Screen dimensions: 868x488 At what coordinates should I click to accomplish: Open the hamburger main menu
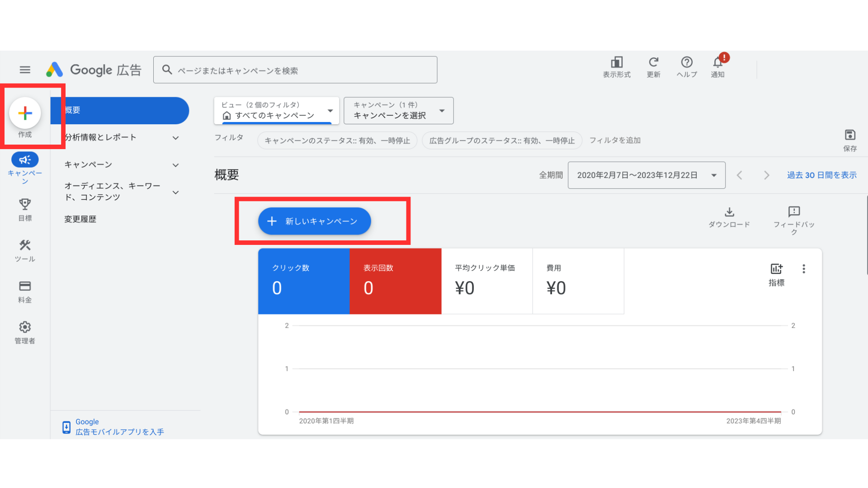25,70
